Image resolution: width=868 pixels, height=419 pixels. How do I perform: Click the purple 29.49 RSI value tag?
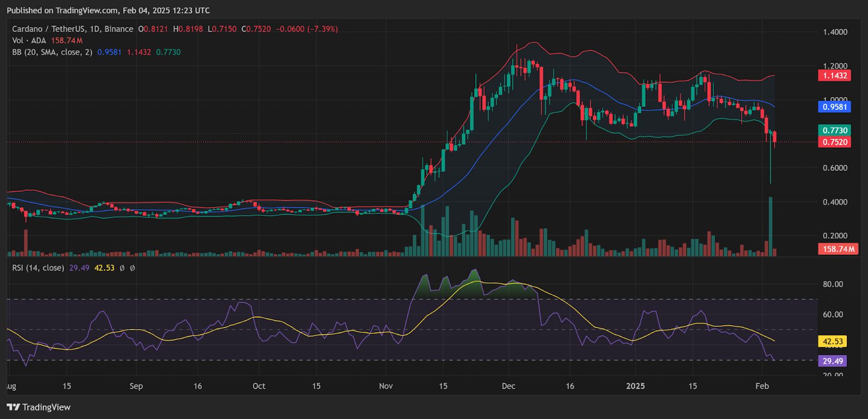click(x=832, y=361)
